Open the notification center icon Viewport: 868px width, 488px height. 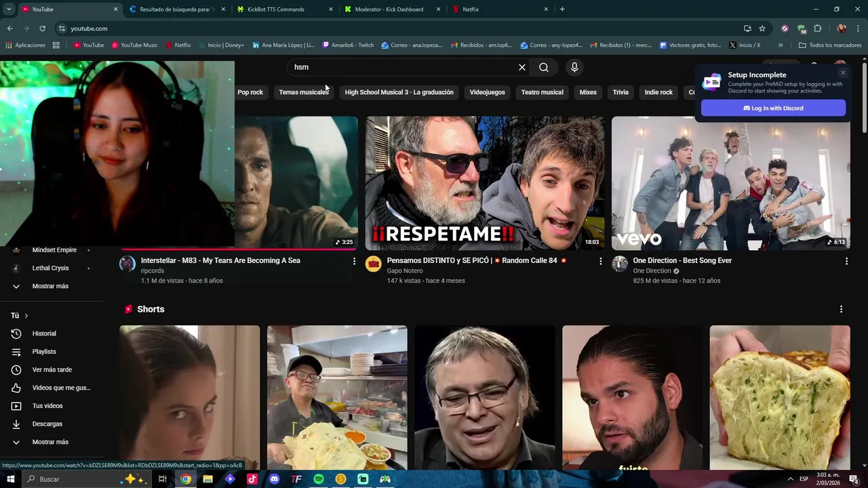[854, 479]
